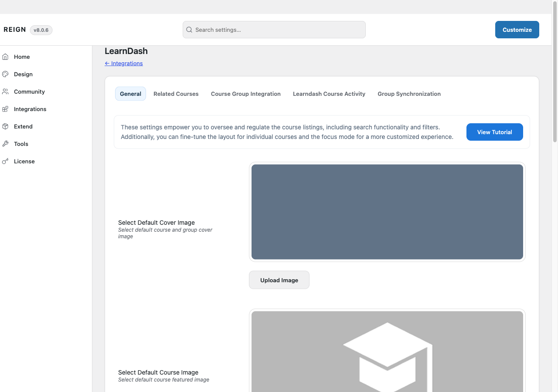The image size is (558, 392).
Task: Click the License key icon
Action: (5, 161)
